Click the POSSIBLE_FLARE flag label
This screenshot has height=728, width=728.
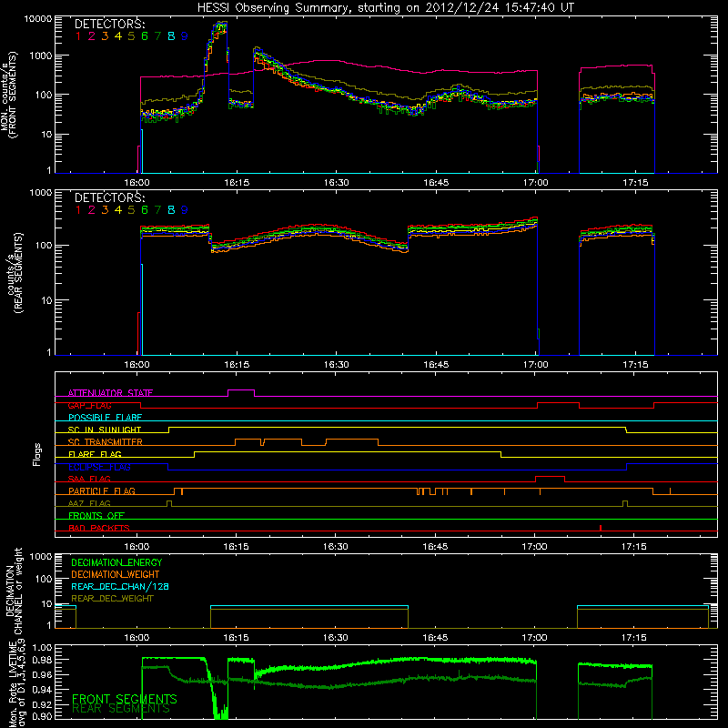pyautogui.click(x=105, y=418)
